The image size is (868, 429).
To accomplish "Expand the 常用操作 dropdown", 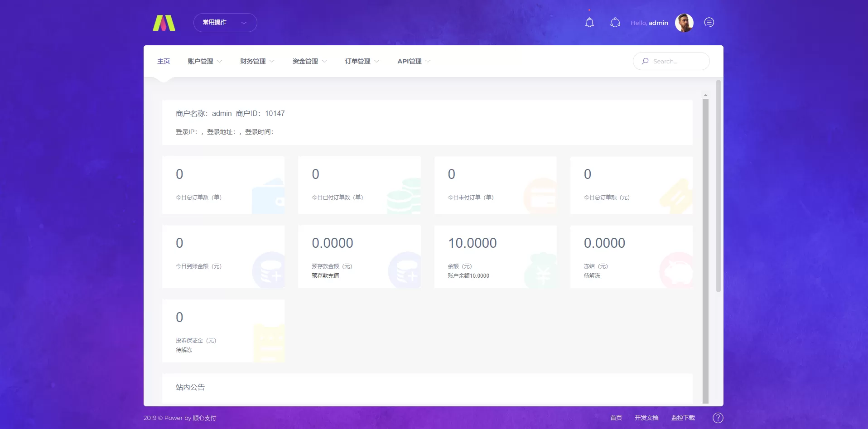I will pos(225,23).
